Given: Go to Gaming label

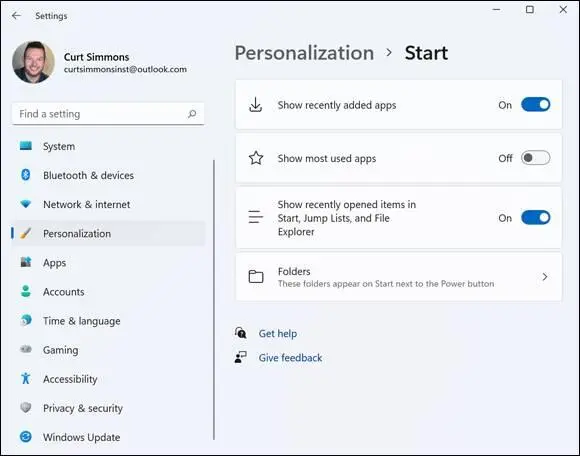Looking at the screenshot, I should pos(60,350).
